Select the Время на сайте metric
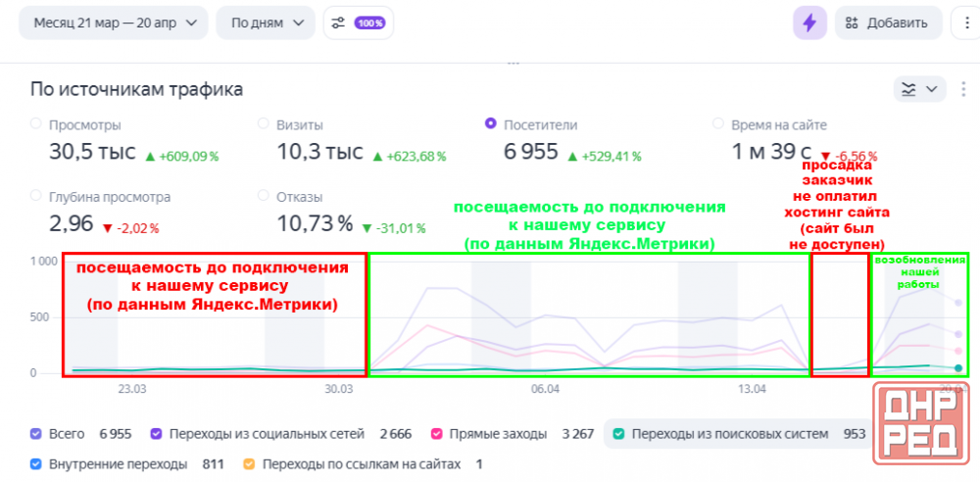Viewport: 980px width, 482px height. (718, 124)
